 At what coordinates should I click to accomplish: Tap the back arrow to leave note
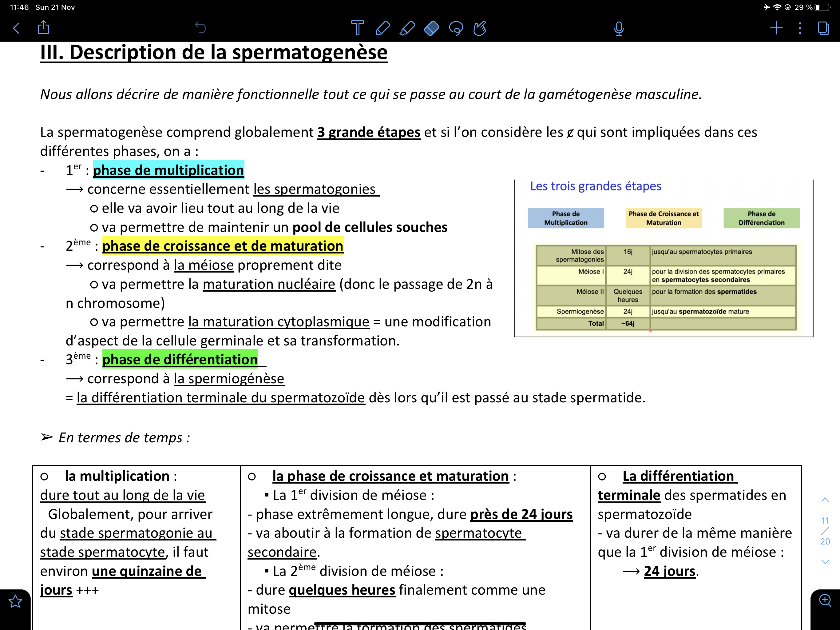pos(16,28)
